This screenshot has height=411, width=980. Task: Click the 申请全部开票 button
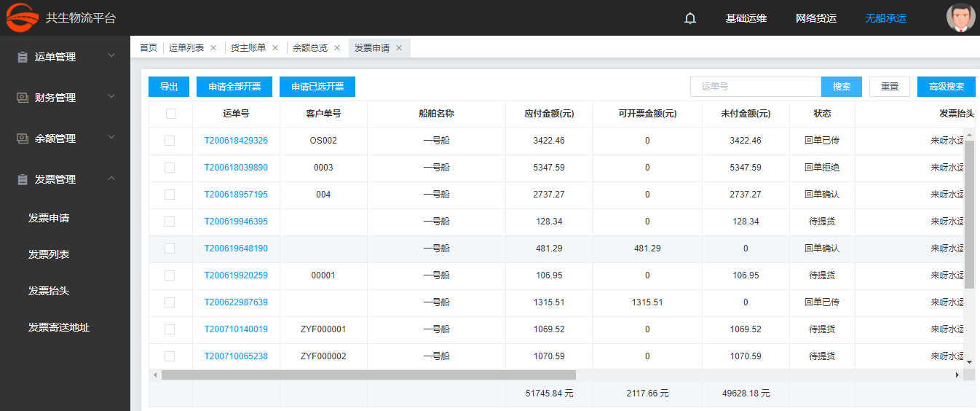(x=234, y=87)
